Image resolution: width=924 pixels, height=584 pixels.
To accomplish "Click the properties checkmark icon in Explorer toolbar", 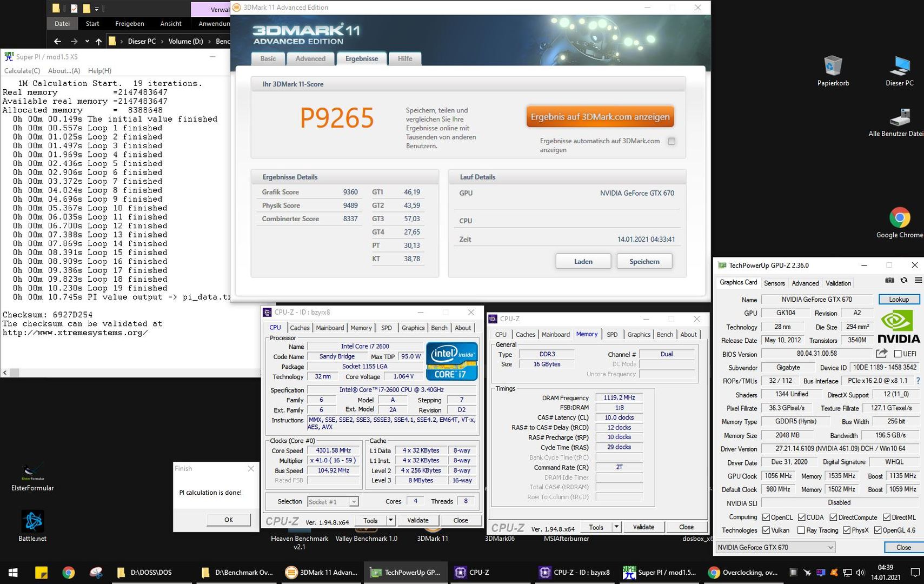I will (74, 8).
